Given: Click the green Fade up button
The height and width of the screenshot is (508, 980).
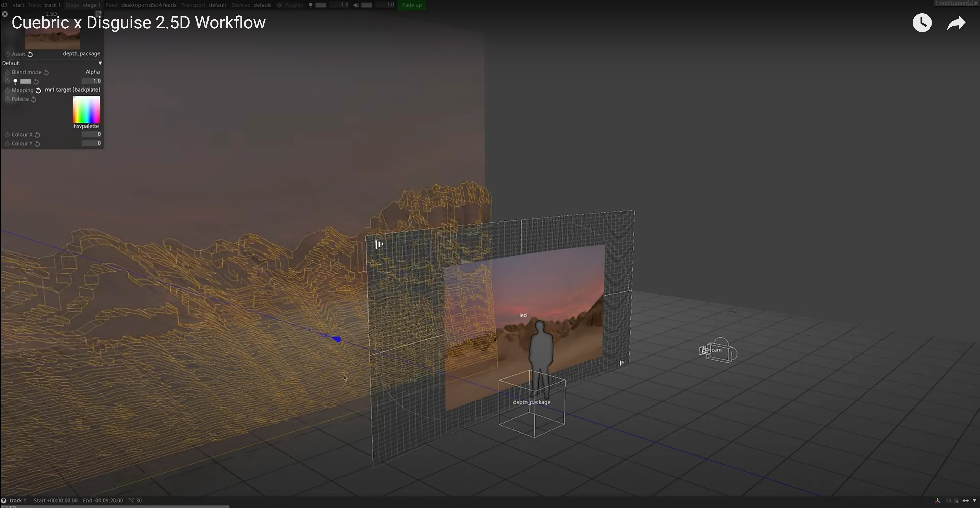Looking at the screenshot, I should click(412, 5).
